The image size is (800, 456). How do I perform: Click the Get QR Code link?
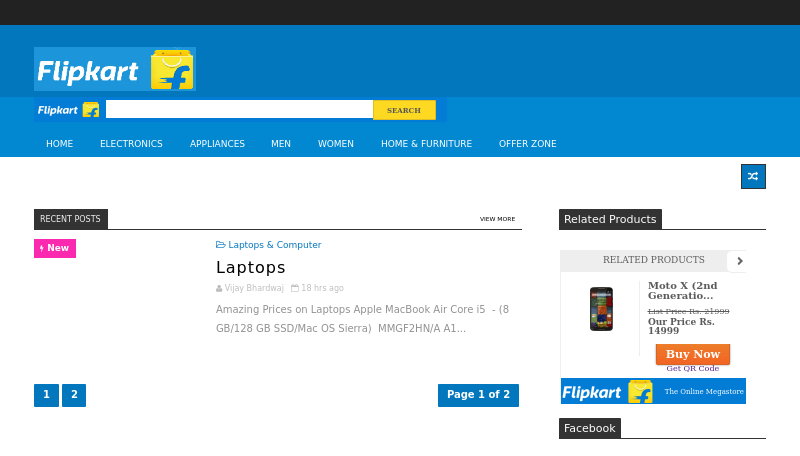[x=692, y=368]
